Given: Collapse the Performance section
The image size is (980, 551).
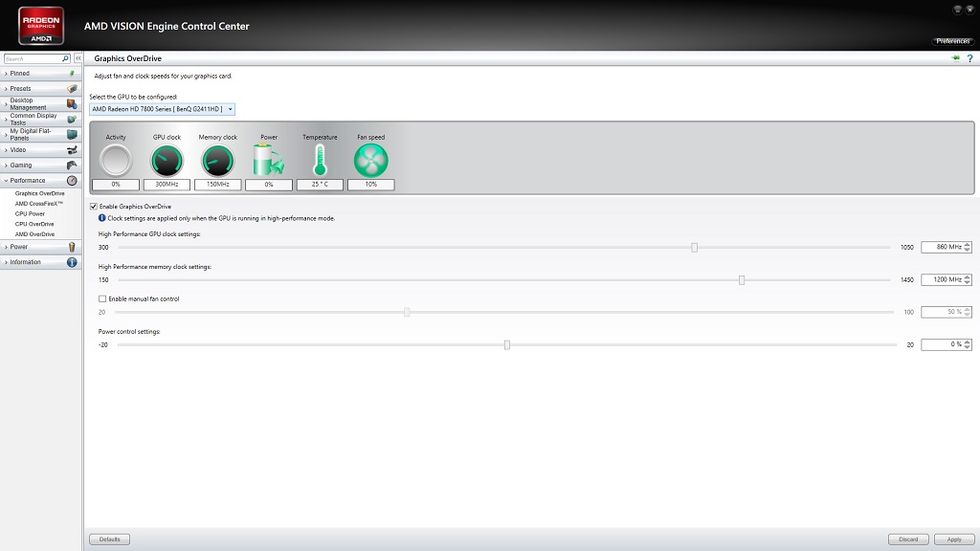Looking at the screenshot, I should pyautogui.click(x=40, y=181).
